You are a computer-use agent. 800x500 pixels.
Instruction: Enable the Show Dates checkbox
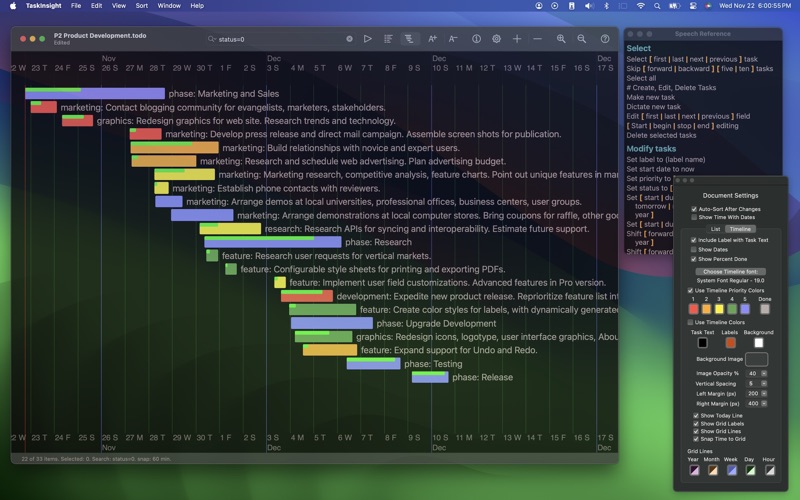(x=693, y=249)
